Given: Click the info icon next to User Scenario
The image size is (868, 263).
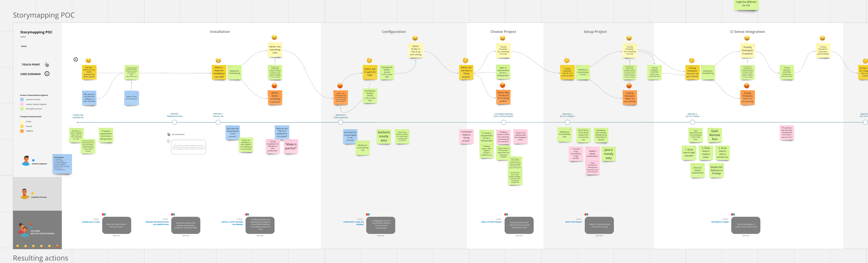Looking at the screenshot, I should point(47,74).
